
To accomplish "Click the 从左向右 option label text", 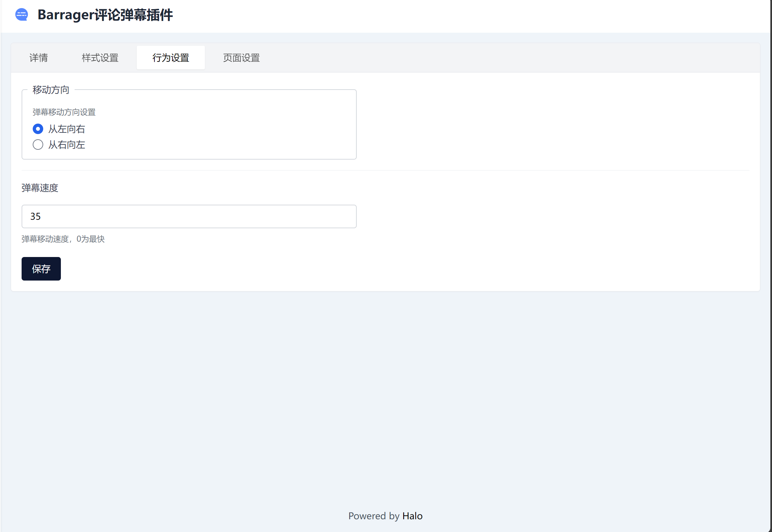I will [67, 129].
